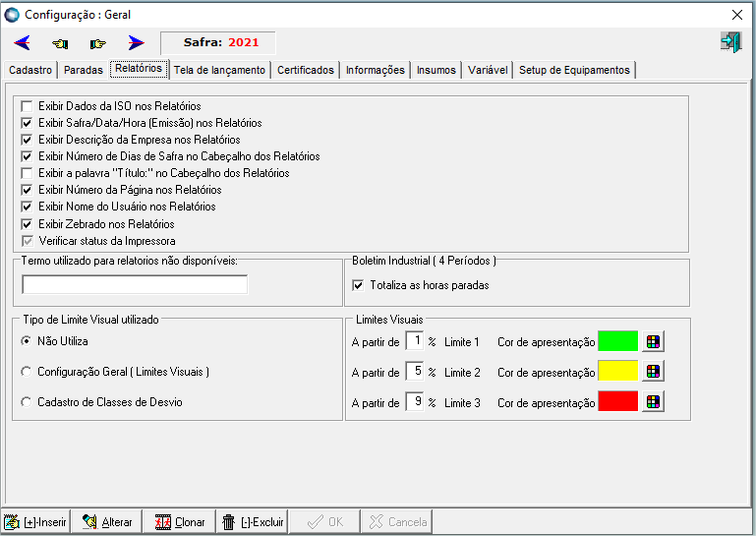Image resolution: width=756 pixels, height=536 pixels.
Task: Click the Limite 3 percentage field
Action: 415,402
